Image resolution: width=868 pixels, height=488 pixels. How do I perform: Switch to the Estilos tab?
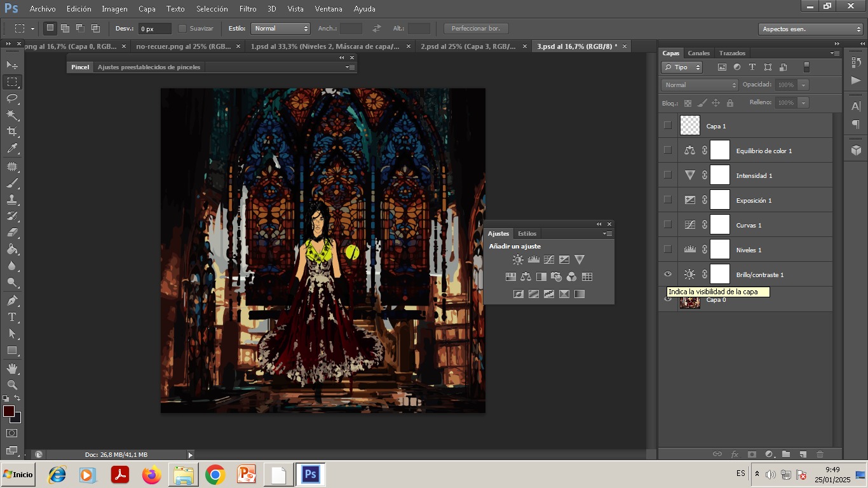(x=527, y=234)
